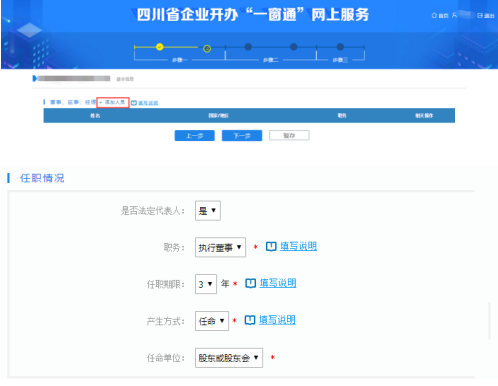Click the 国家/地区 column header

pyautogui.click(x=219, y=115)
